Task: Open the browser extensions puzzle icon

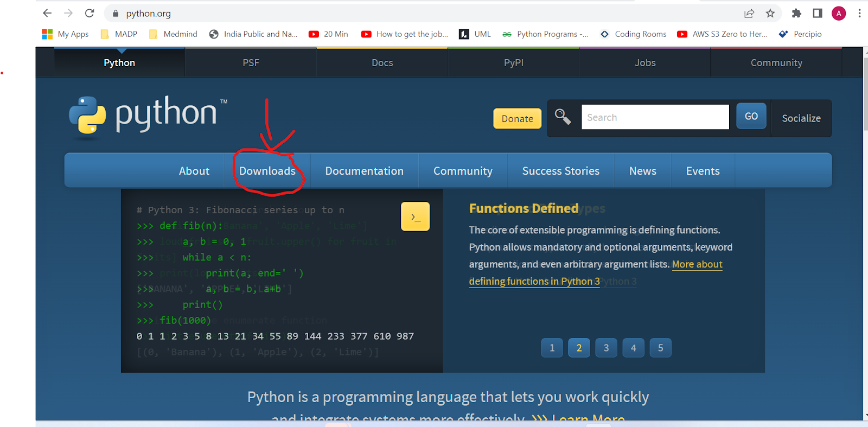Action: (796, 14)
